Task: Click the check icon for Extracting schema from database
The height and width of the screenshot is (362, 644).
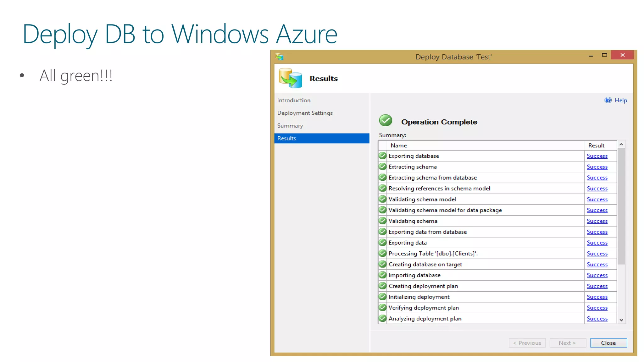Action: [x=382, y=177]
